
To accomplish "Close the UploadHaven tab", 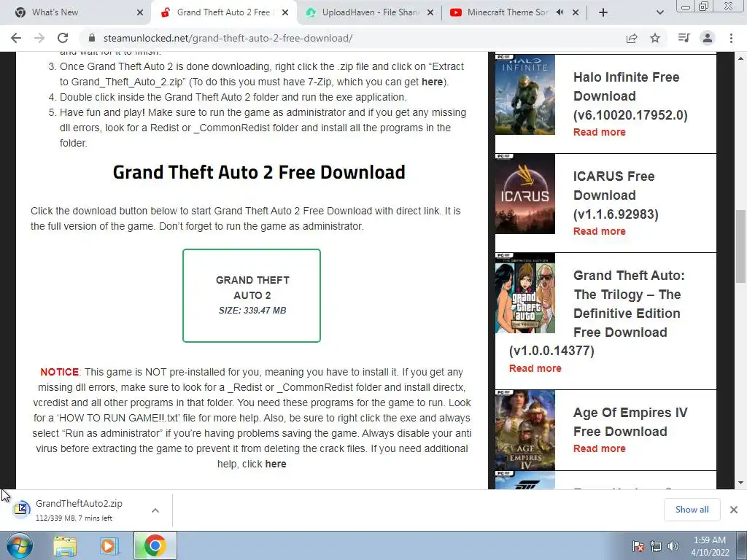I will [x=430, y=12].
